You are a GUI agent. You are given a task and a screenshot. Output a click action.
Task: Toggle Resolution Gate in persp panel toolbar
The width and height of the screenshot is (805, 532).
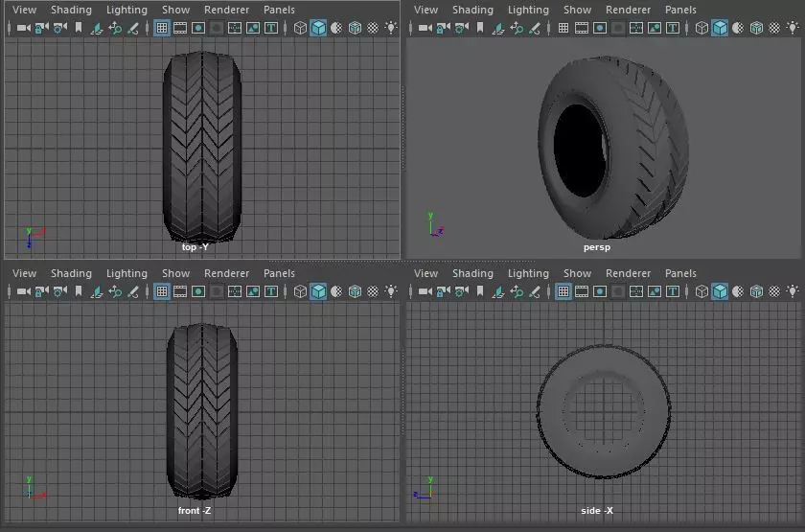pos(600,28)
